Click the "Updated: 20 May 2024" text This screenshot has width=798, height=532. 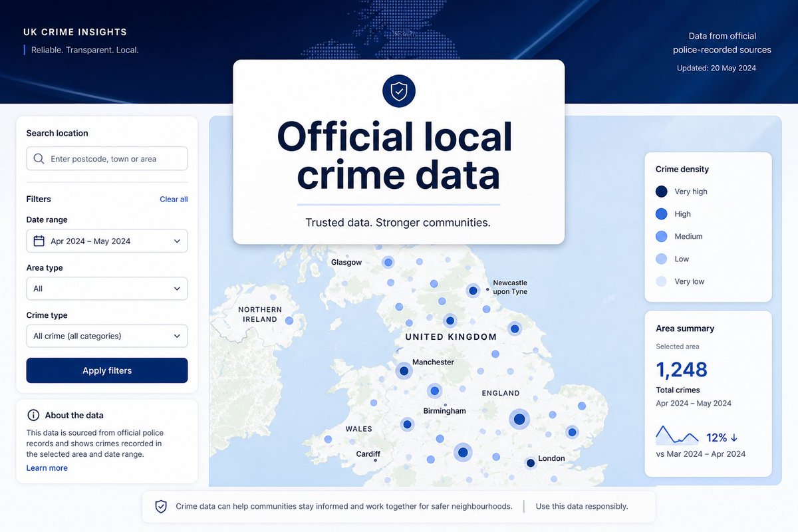716,68
